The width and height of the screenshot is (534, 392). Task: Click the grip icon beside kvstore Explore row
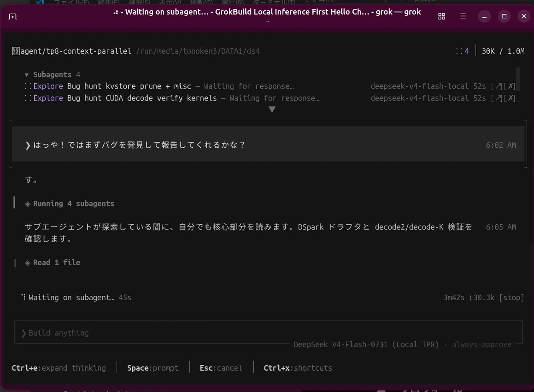[28, 86]
